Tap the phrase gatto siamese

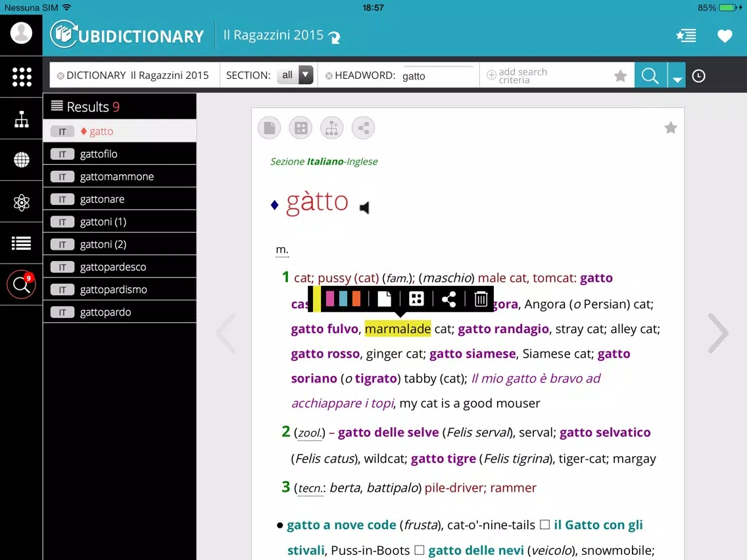(x=472, y=354)
